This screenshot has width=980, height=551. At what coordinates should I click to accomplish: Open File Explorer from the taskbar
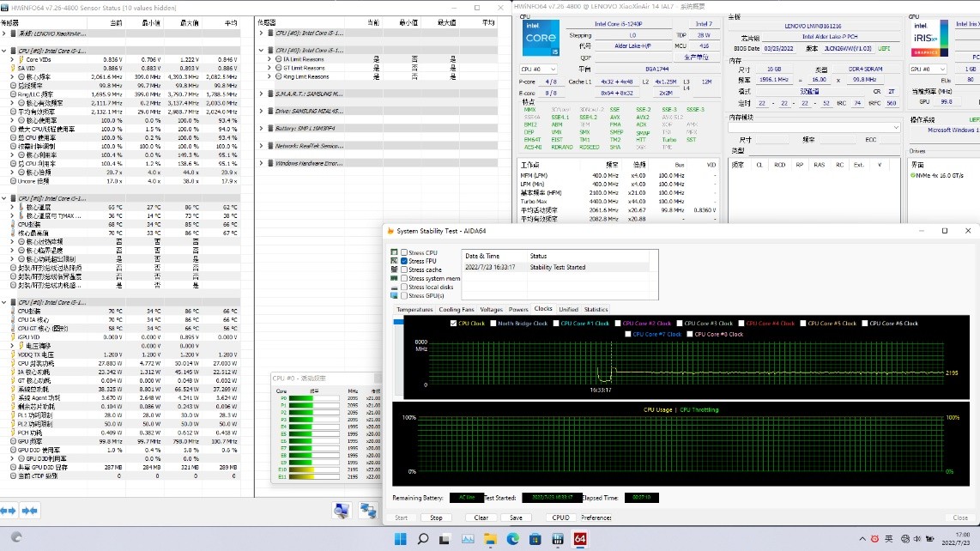490,539
